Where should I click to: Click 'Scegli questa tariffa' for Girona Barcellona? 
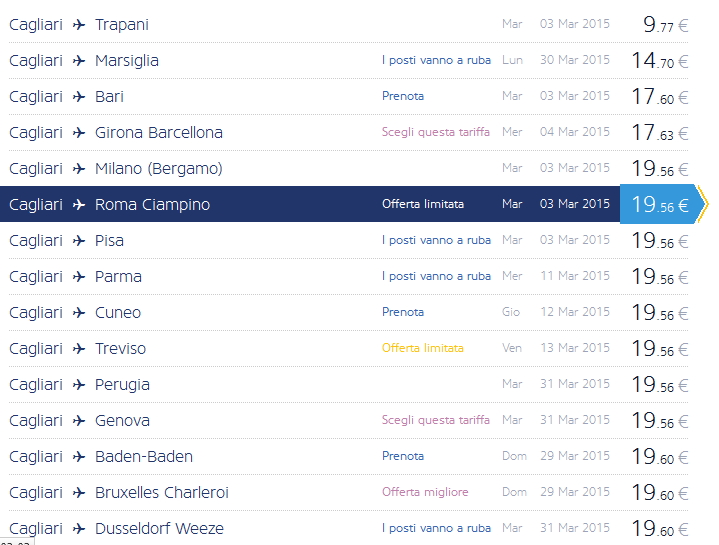click(436, 132)
